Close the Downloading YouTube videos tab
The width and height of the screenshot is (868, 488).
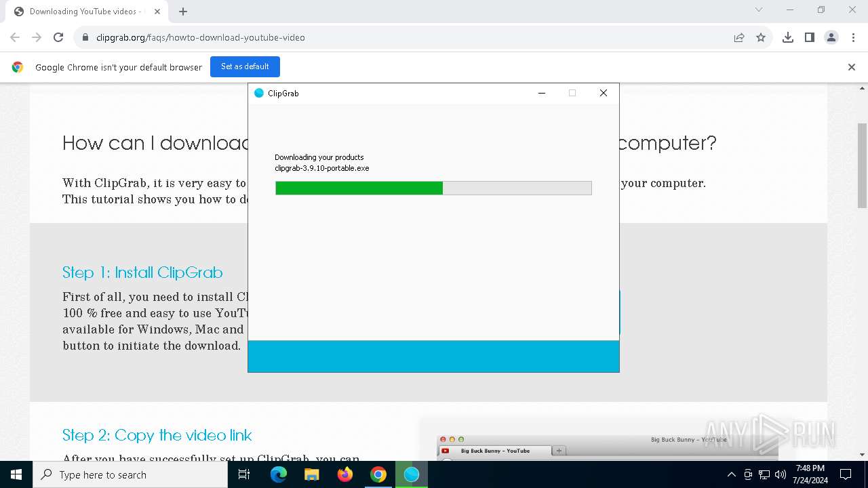coord(157,12)
